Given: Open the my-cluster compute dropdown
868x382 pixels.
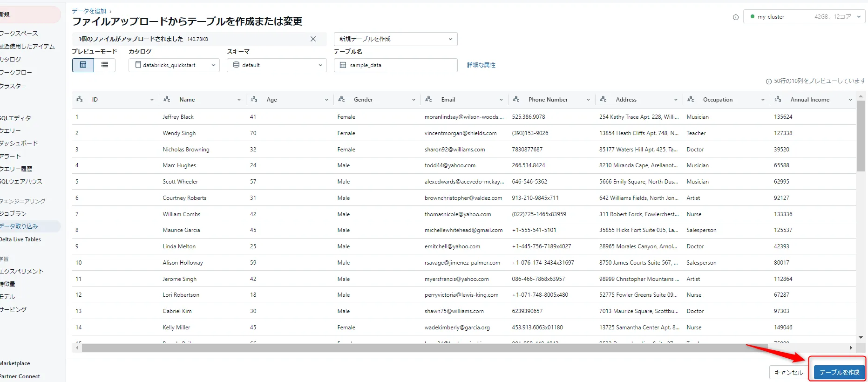Looking at the screenshot, I should 804,17.
